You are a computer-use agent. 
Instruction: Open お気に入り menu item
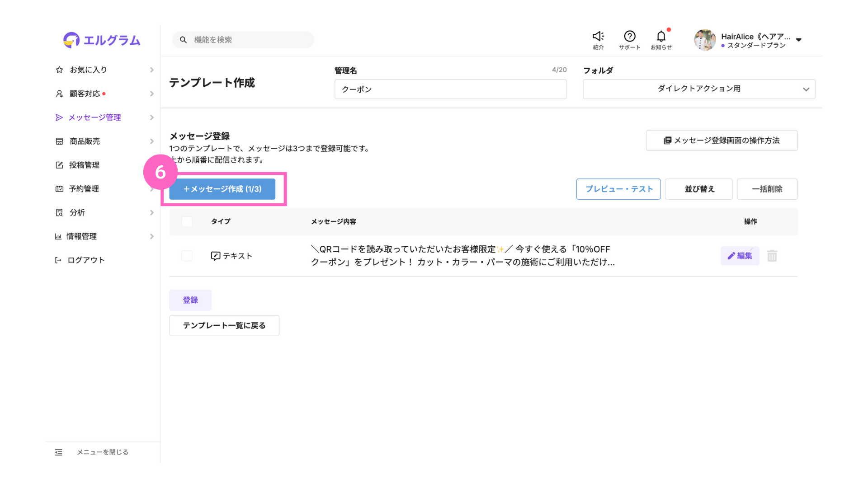pyautogui.click(x=88, y=70)
